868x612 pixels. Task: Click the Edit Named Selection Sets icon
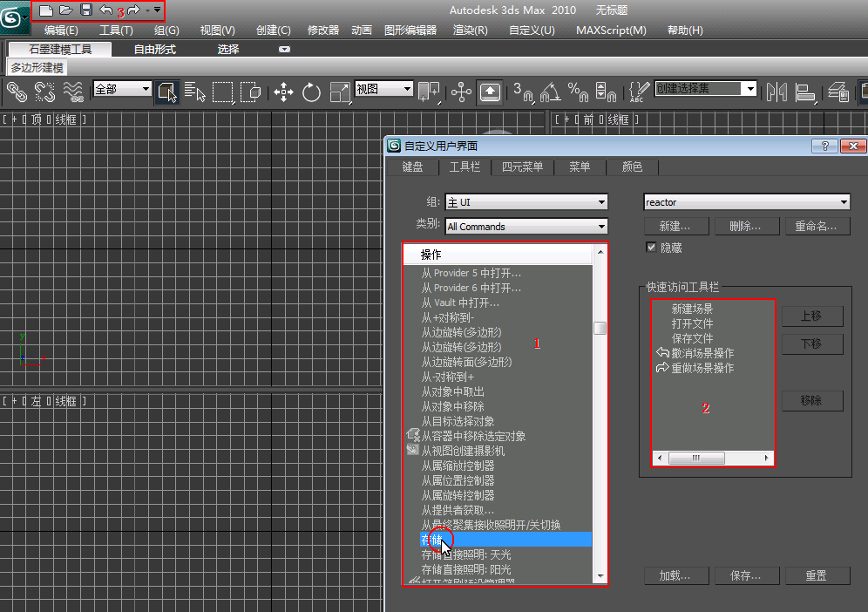tap(639, 92)
